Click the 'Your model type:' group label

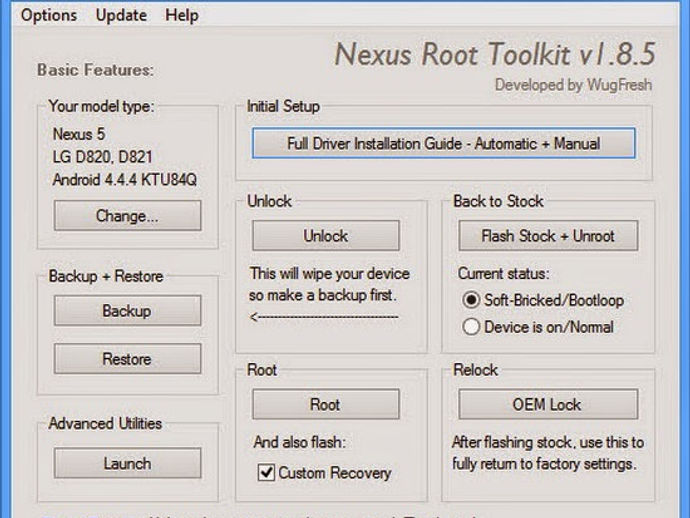[101, 106]
